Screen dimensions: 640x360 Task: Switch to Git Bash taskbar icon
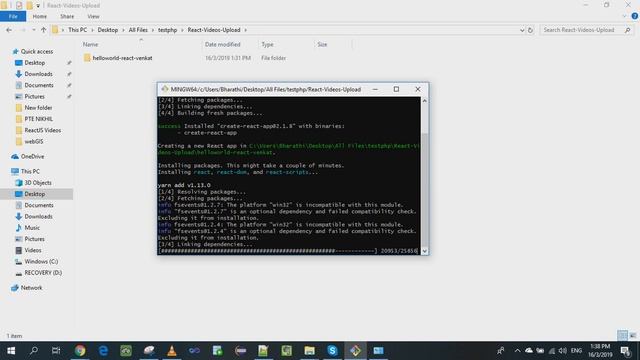(x=355, y=351)
